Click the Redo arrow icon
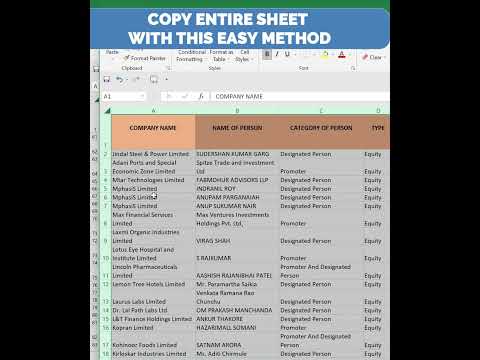Viewport: 480px width, 360px height. pos(137,79)
